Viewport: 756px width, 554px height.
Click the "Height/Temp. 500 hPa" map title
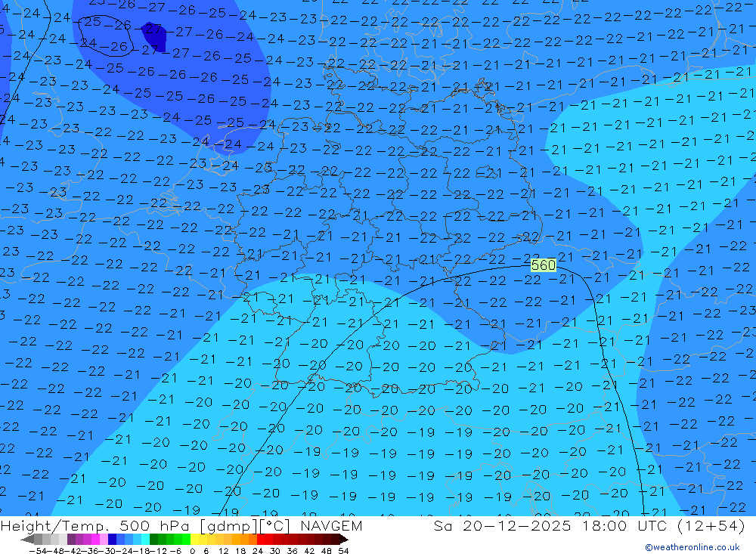tap(97, 525)
